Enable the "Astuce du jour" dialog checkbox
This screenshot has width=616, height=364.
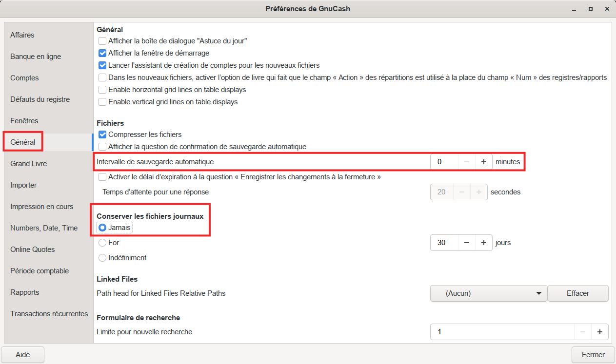tap(102, 41)
